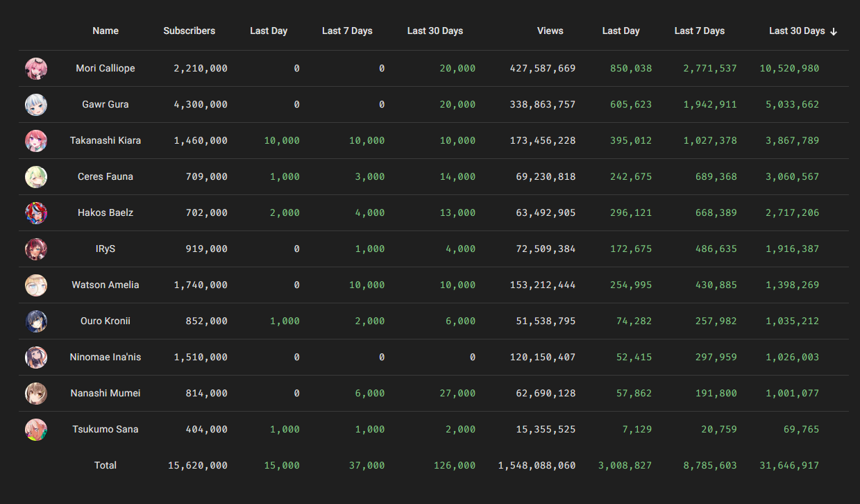860x504 pixels.
Task: Sort by Views column header
Action: tap(550, 31)
